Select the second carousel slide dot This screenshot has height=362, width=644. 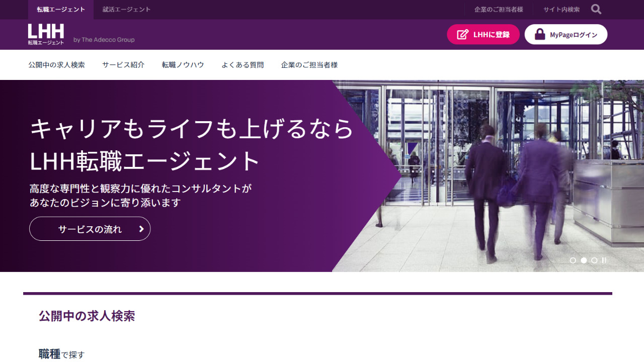[584, 260]
